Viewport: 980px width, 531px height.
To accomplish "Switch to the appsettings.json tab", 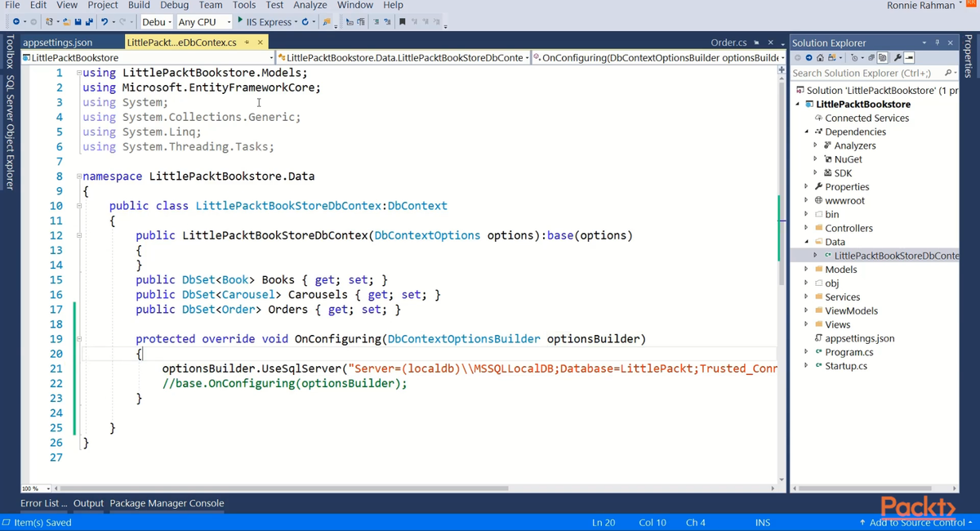I will pyautogui.click(x=58, y=42).
